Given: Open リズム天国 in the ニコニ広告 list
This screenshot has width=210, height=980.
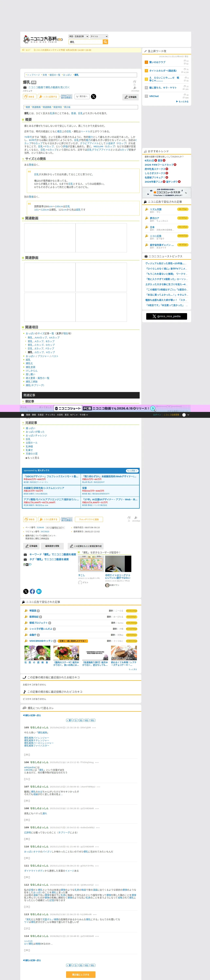Looking at the screenshot, I should (156, 209).
